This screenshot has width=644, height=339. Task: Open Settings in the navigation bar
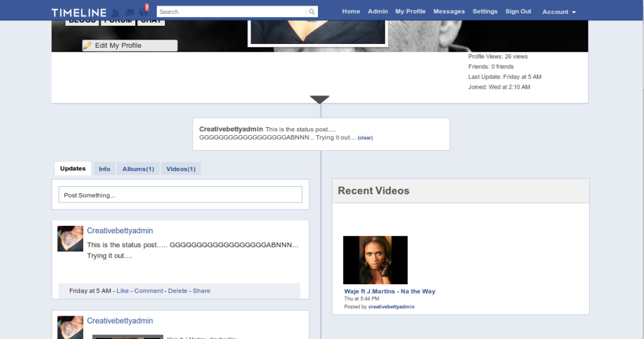pyautogui.click(x=485, y=11)
